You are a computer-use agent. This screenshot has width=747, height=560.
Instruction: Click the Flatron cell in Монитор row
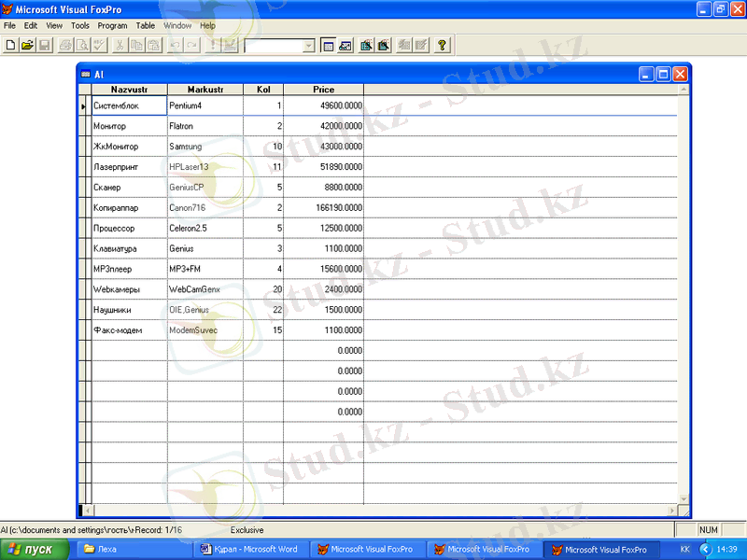(205, 126)
